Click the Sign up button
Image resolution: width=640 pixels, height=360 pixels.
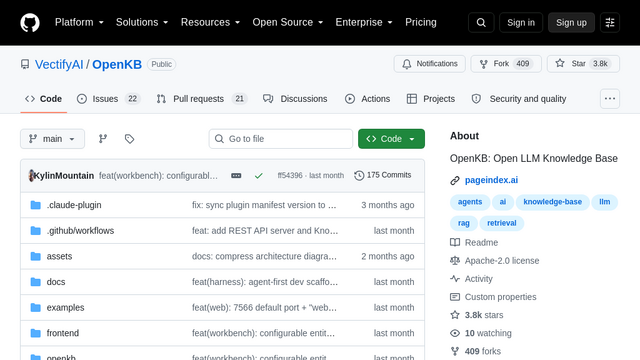571,22
